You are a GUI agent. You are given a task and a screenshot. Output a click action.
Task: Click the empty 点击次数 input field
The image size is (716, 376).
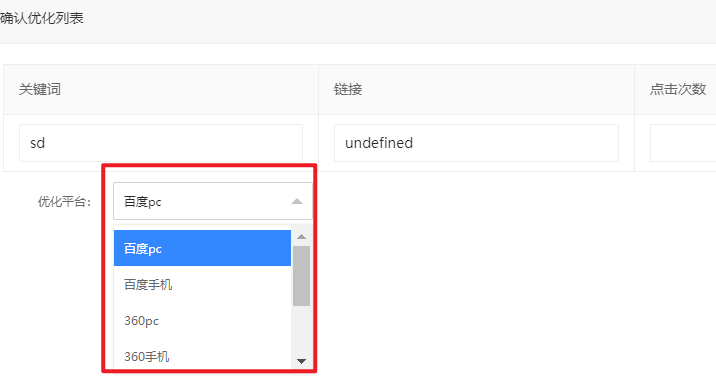pos(683,143)
